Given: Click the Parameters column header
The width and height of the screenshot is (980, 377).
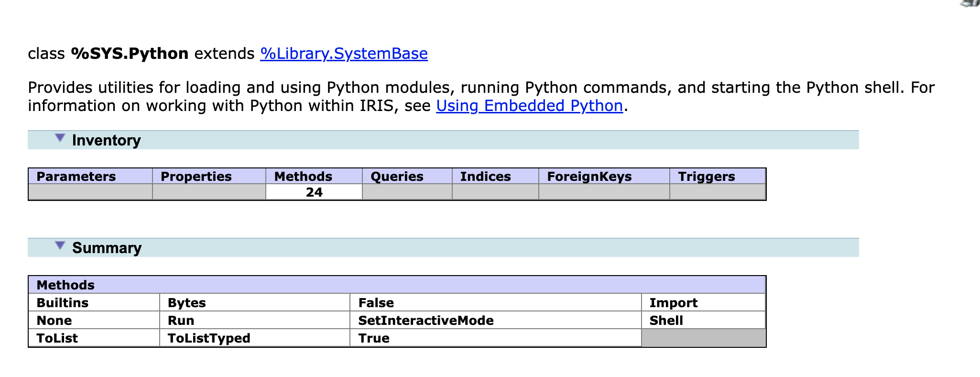Looking at the screenshot, I should (90, 176).
